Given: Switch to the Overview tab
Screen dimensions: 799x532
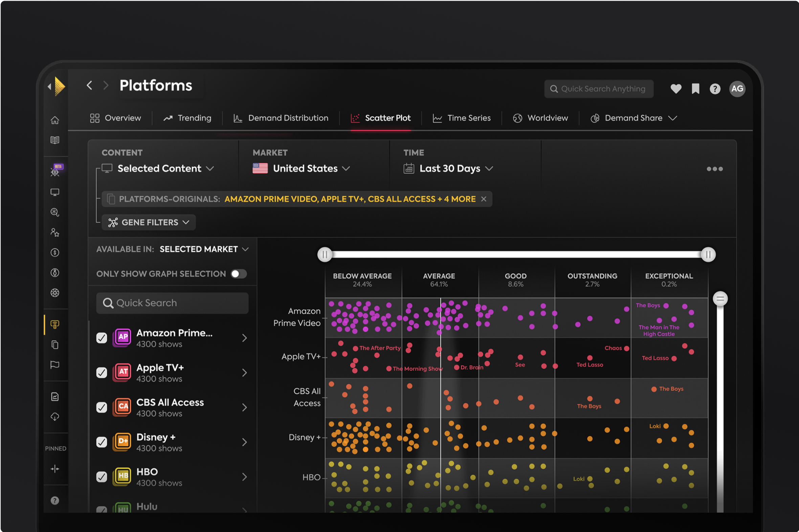Looking at the screenshot, I should [115, 118].
